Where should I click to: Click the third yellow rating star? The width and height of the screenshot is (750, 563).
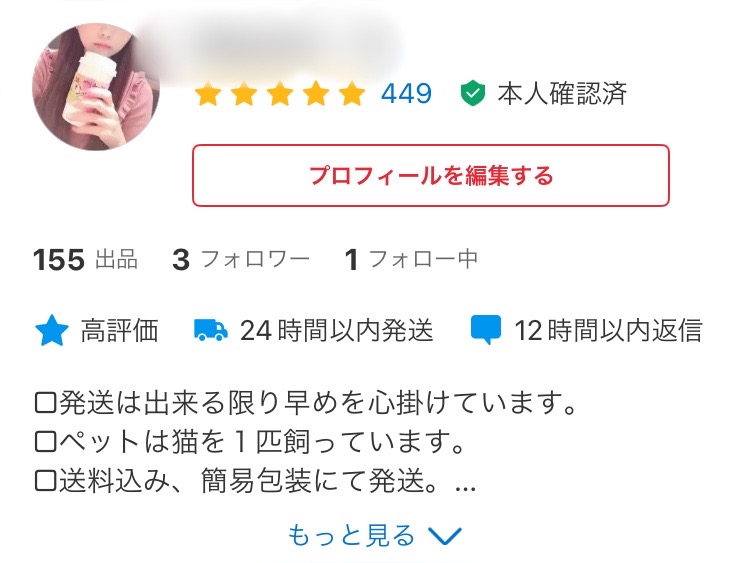click(x=280, y=93)
